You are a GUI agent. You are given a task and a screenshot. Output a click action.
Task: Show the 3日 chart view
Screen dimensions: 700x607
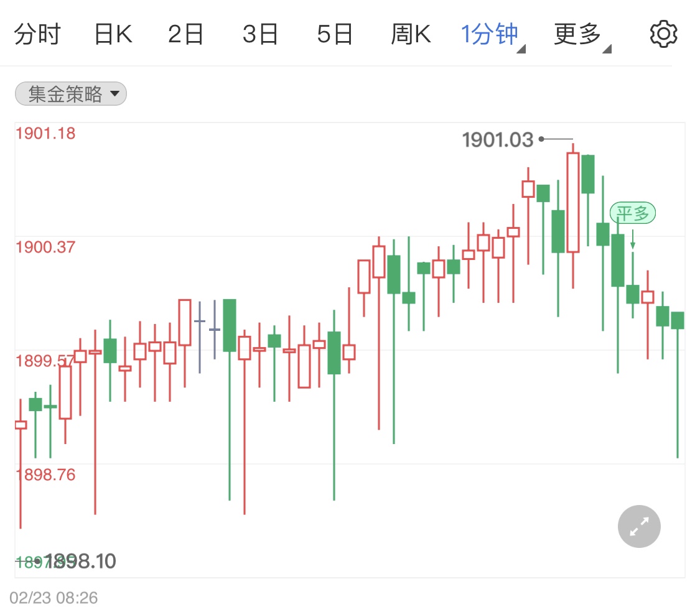point(261,34)
